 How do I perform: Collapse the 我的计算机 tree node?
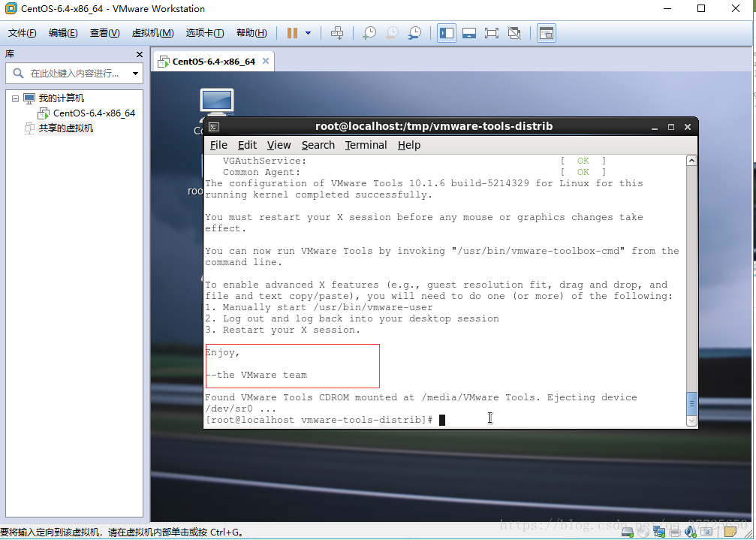click(x=16, y=98)
